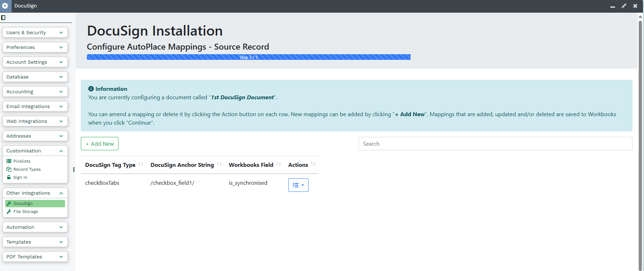Pin or restore the window icon
Screen dimensions: 644x271
click(624, 6)
